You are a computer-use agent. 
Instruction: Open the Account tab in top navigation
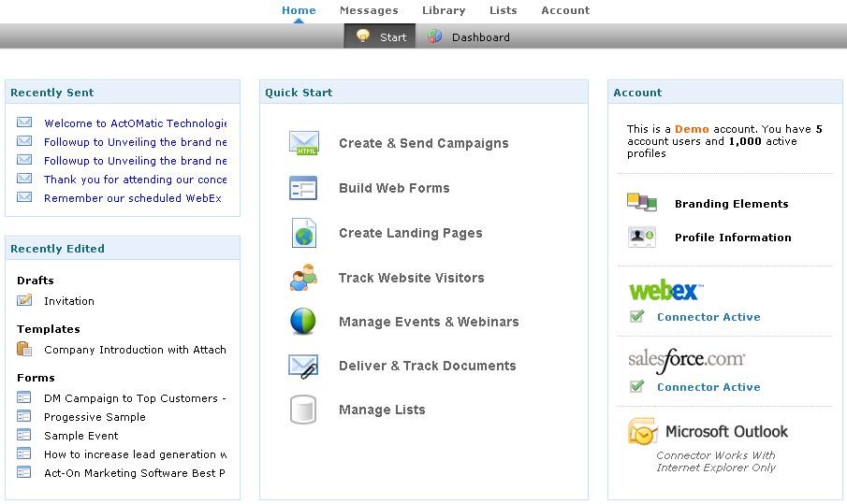click(565, 10)
